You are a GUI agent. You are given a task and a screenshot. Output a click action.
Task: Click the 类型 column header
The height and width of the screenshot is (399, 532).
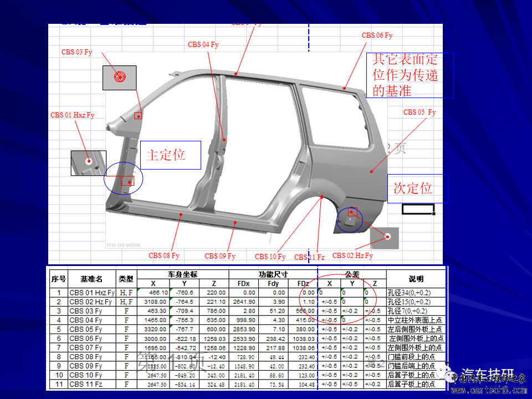pyautogui.click(x=126, y=279)
